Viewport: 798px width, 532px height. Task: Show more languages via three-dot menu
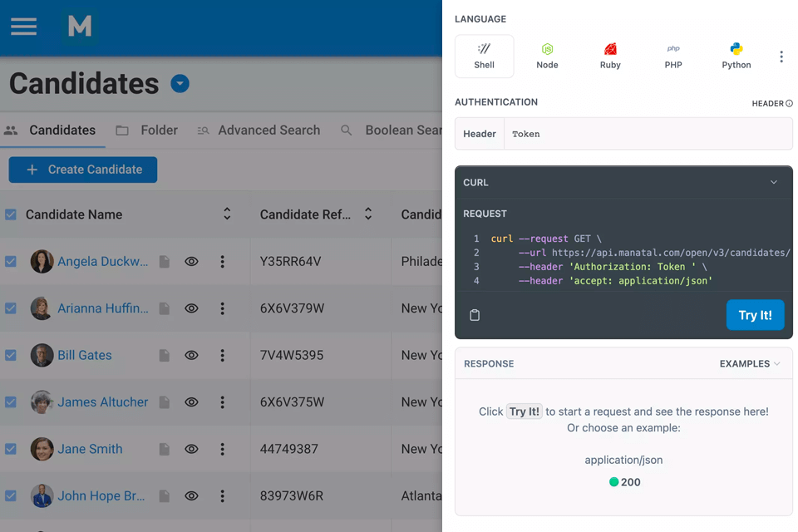point(781,57)
